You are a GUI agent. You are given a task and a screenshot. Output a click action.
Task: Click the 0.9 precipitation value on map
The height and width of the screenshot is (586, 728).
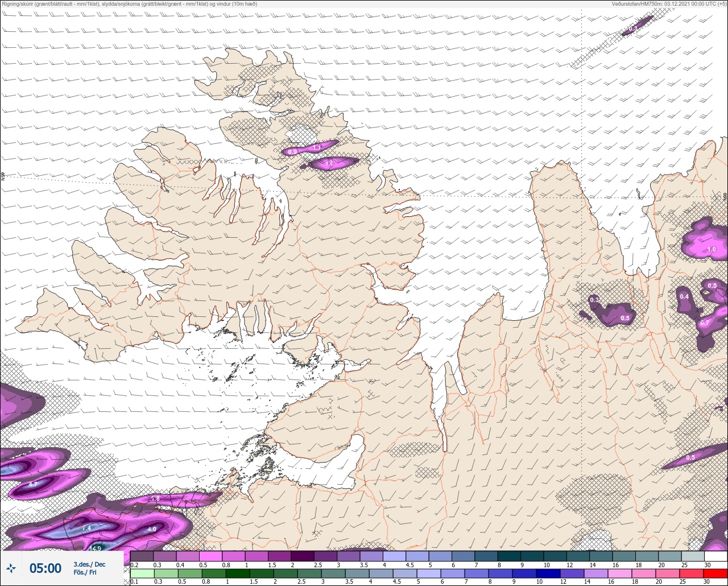[x=292, y=151]
